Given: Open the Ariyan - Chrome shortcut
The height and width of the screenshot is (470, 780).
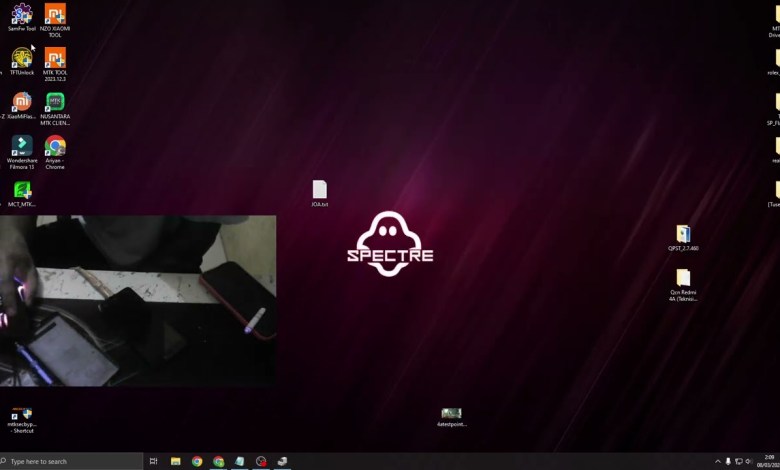Looking at the screenshot, I should (55, 146).
